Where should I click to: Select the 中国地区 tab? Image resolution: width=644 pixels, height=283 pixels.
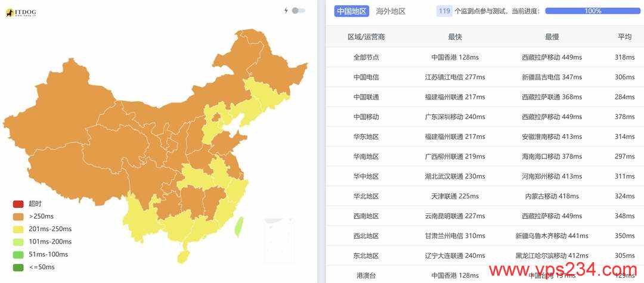click(352, 11)
